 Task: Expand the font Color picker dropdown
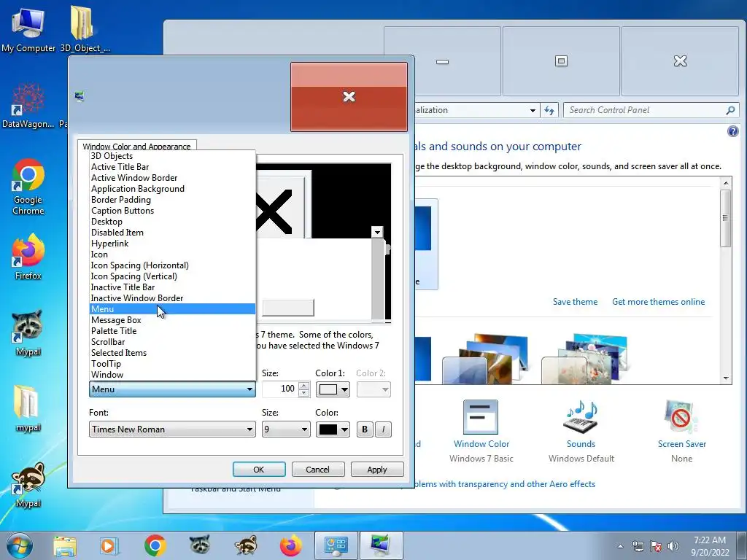click(344, 429)
